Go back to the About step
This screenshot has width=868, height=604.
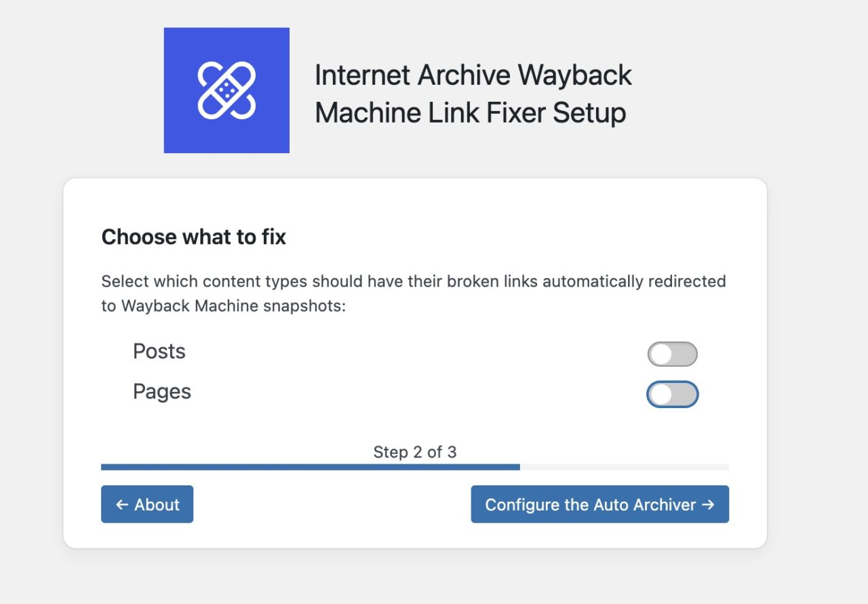pos(147,504)
